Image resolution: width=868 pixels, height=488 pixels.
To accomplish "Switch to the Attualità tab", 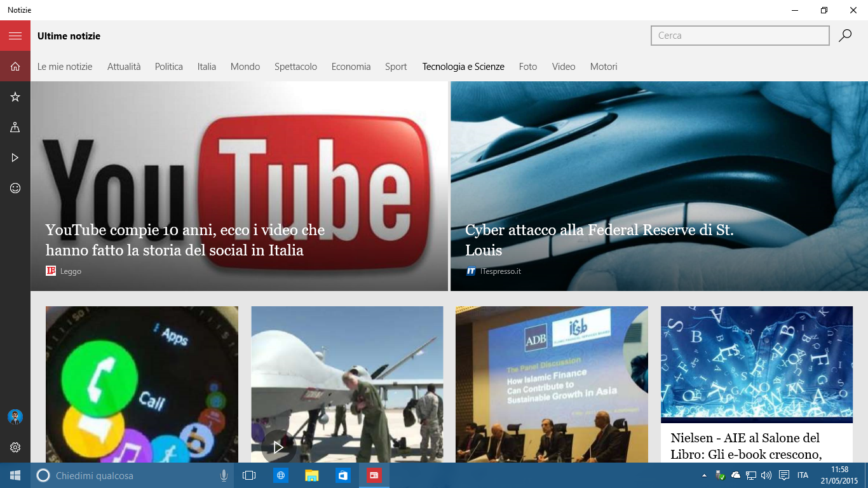I will (124, 67).
